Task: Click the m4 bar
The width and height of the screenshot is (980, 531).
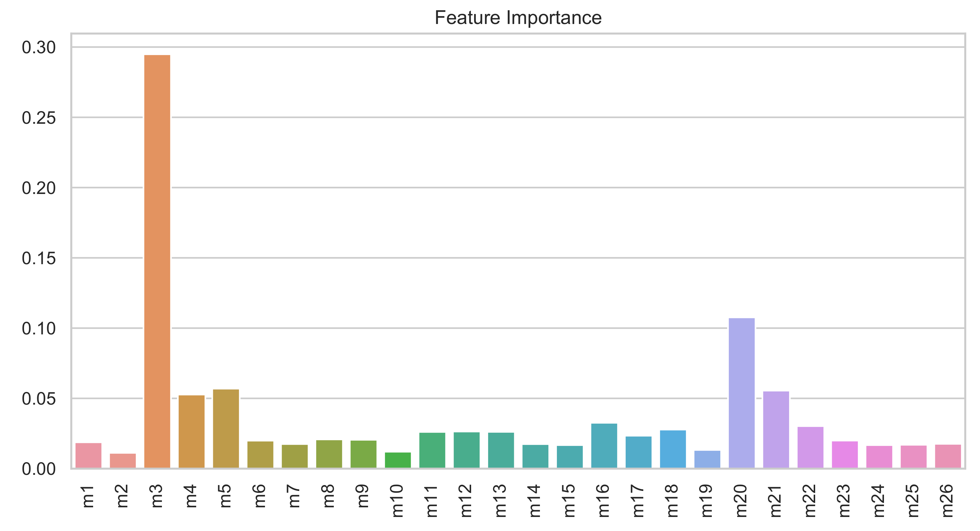Action: [191, 432]
